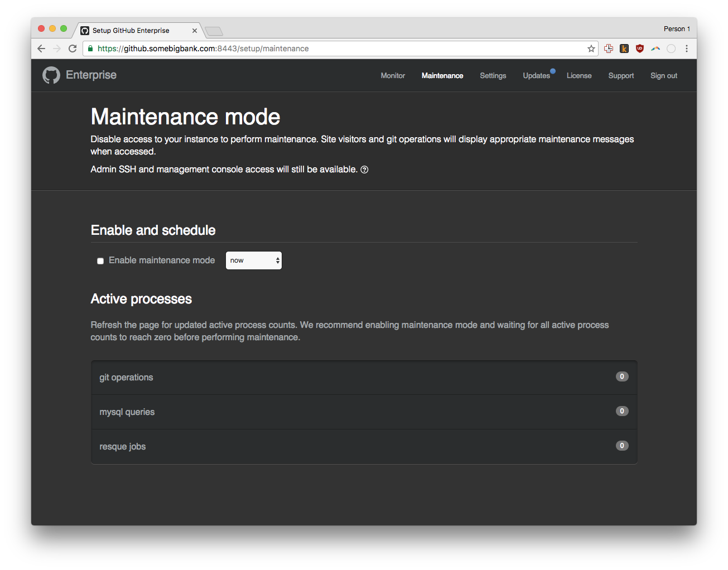Open a new browser tab
728x570 pixels.
pos(214,31)
